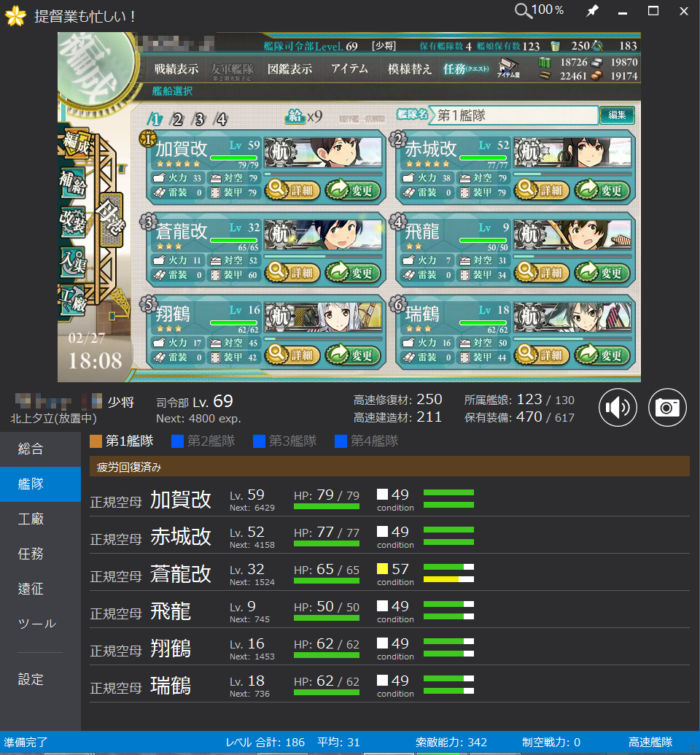
Task: Click 詳細 details for 飛龍
Action: pyautogui.click(x=542, y=273)
